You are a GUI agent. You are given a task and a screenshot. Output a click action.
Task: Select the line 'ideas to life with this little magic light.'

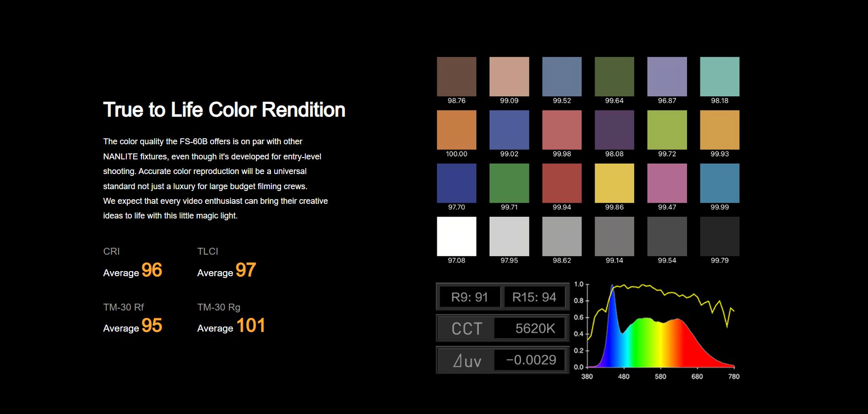pos(170,216)
